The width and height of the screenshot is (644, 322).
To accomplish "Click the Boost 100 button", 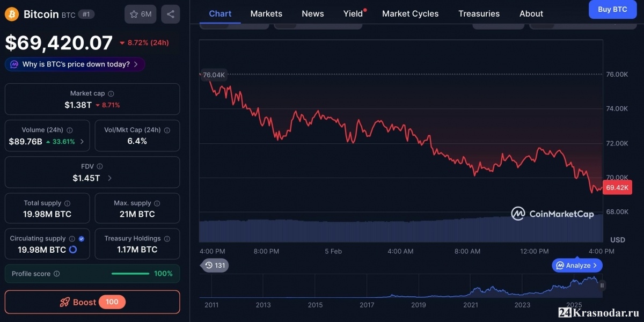I will pyautogui.click(x=92, y=302).
